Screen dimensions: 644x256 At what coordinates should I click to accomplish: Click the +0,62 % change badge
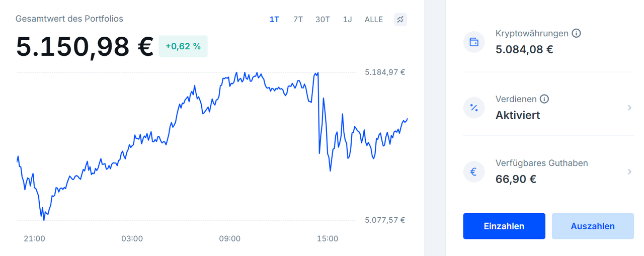[x=183, y=46]
